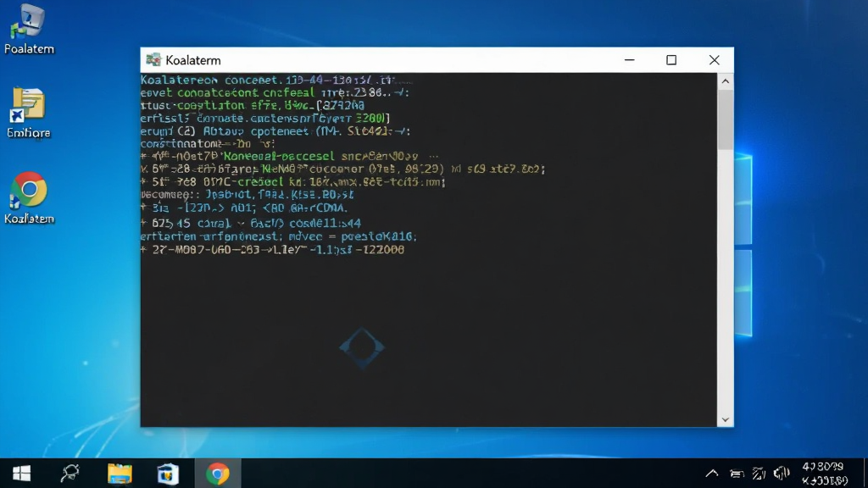Viewport: 868px width, 488px height.
Task: Click the last terminal line starting '+ 27-M087'
Action: (272, 250)
